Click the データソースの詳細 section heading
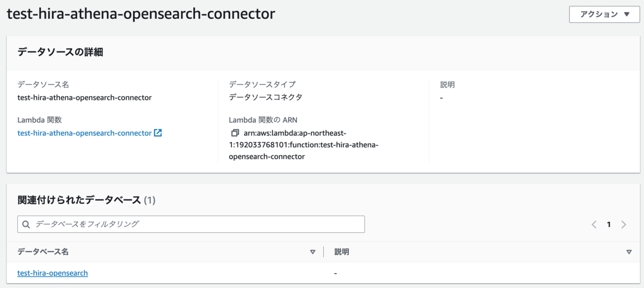Viewport: 644px width, 288px height. tap(60, 52)
